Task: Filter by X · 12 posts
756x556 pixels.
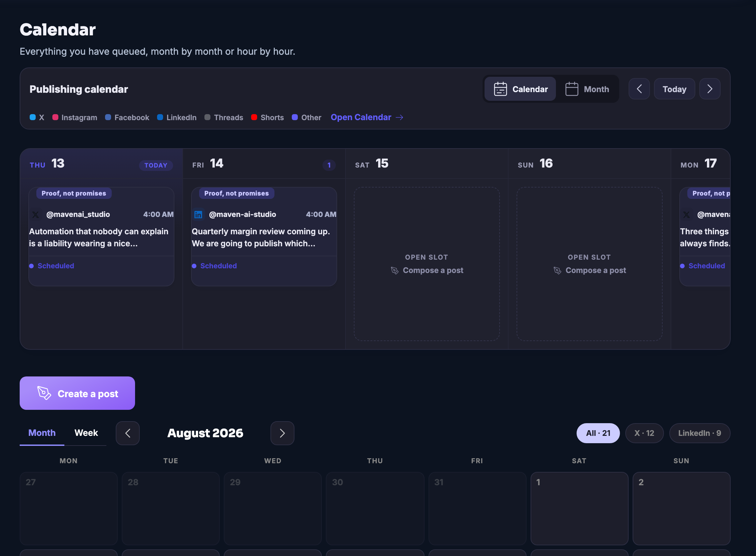Action: click(644, 433)
